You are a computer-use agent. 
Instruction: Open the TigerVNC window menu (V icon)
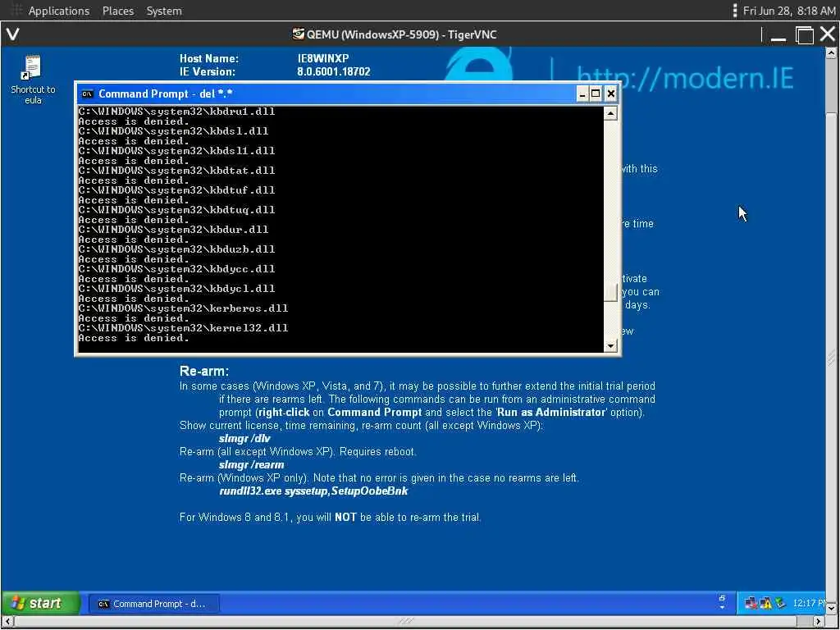(13, 34)
